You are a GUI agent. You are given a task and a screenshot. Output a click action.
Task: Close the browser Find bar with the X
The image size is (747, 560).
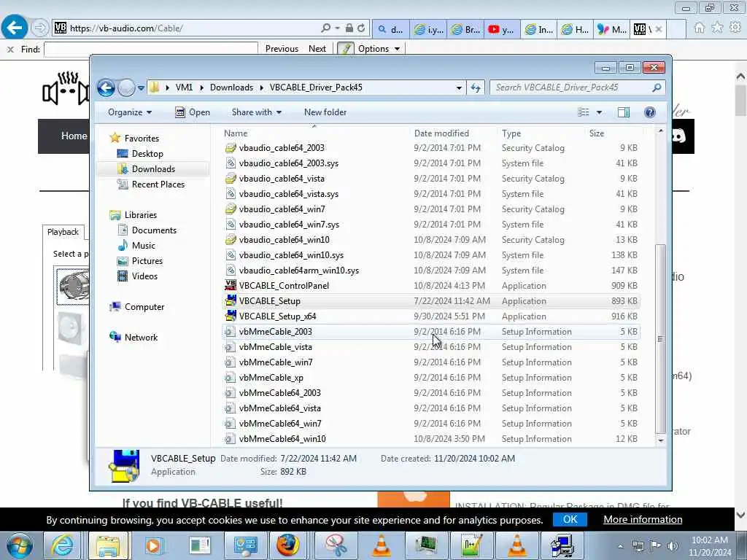click(10, 49)
